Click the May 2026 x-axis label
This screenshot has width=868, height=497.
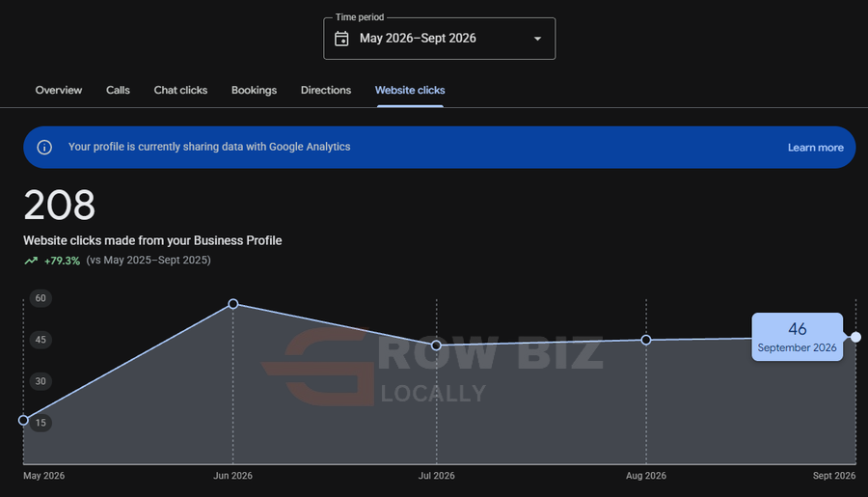pos(43,476)
